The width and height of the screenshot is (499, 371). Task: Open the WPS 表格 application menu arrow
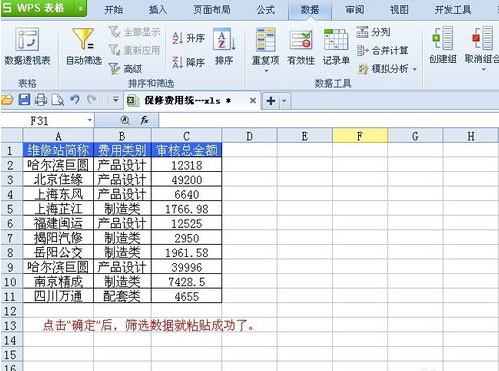[80, 8]
